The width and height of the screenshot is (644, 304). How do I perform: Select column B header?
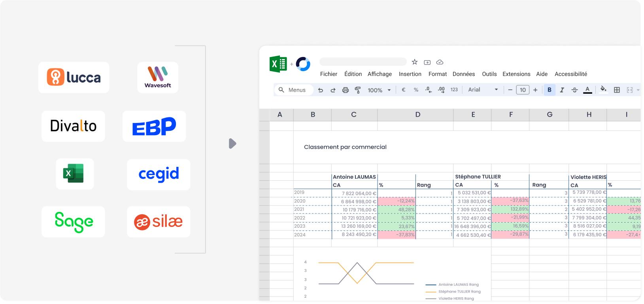coord(313,115)
